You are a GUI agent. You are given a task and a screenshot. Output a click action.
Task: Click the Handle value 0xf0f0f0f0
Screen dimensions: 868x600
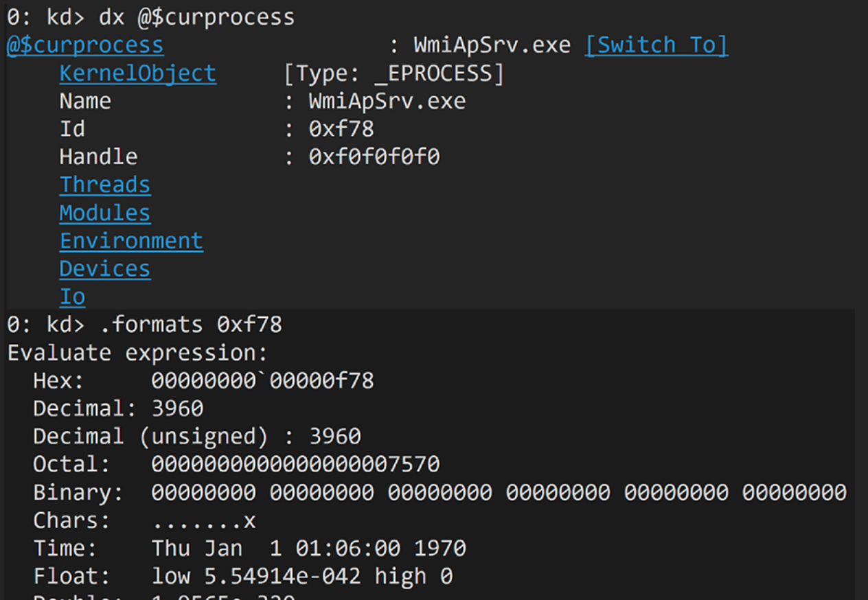coord(374,157)
